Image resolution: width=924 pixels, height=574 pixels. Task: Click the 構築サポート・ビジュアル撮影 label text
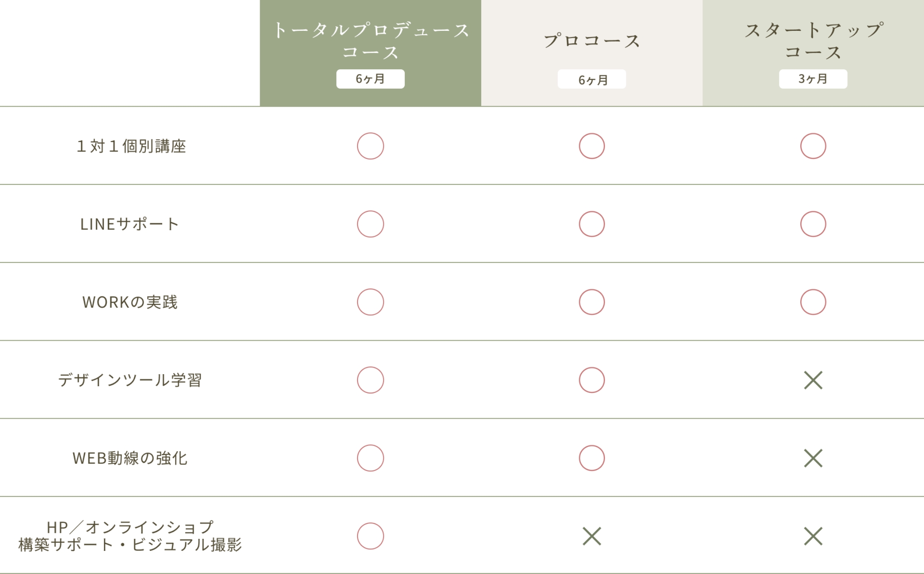point(130,545)
